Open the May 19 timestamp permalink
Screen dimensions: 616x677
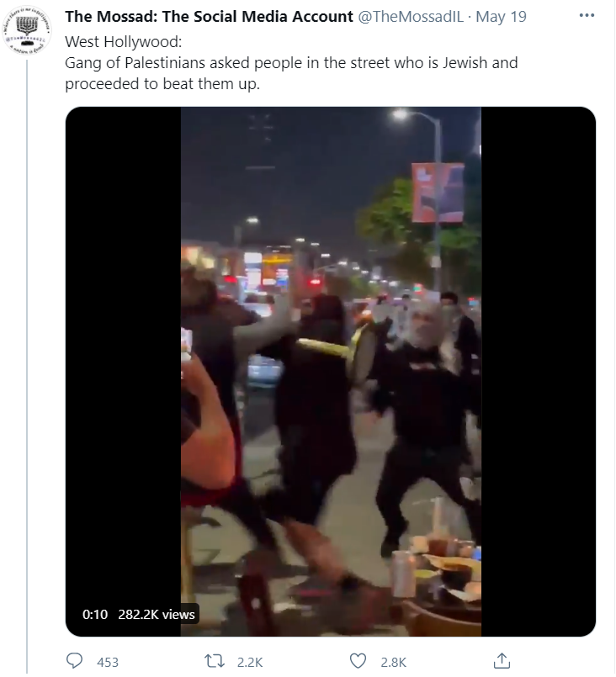[x=501, y=17]
